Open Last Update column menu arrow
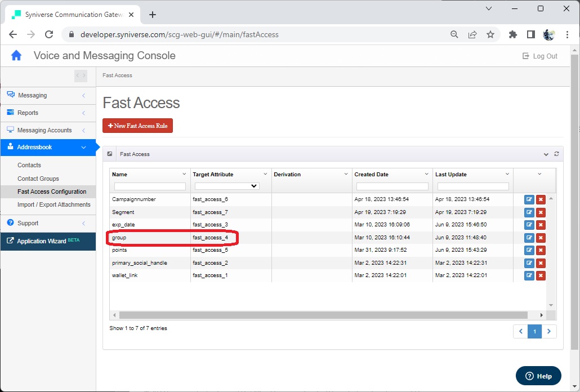The image size is (580, 392). pos(507,174)
